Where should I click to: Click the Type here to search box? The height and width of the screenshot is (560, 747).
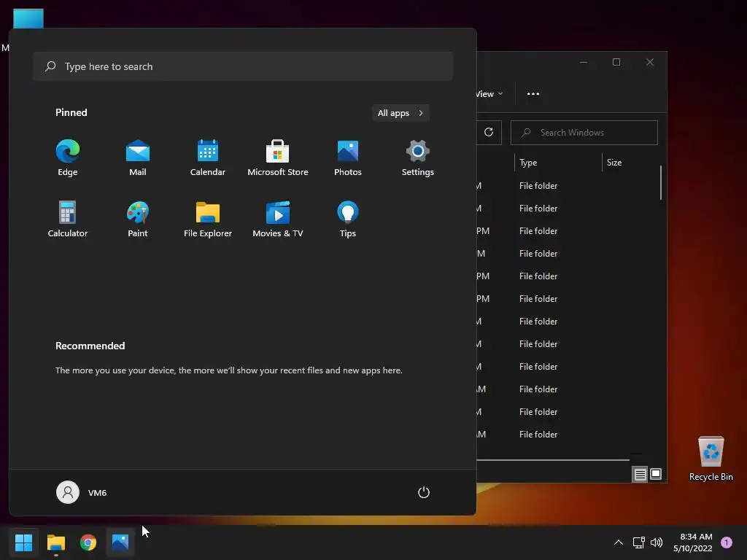[x=243, y=66]
